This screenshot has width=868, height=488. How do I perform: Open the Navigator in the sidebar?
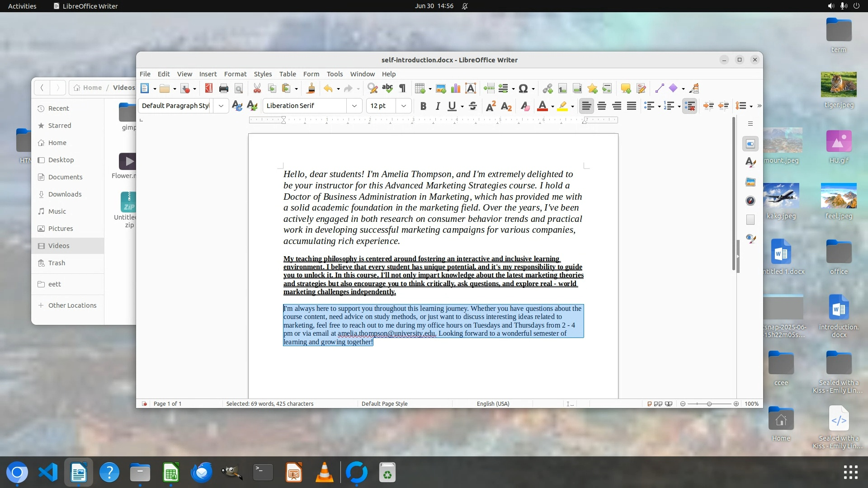coord(750,201)
